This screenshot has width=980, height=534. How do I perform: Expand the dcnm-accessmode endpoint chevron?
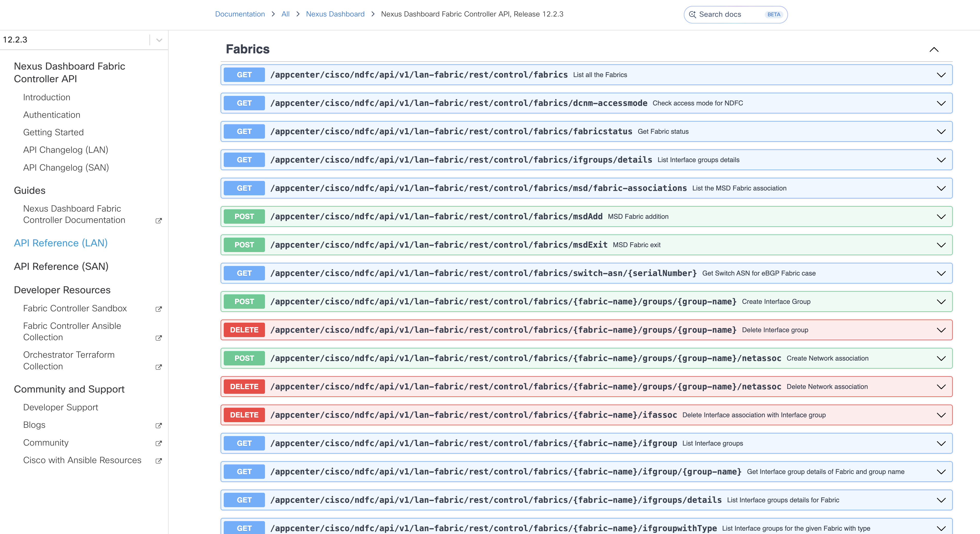pos(941,103)
